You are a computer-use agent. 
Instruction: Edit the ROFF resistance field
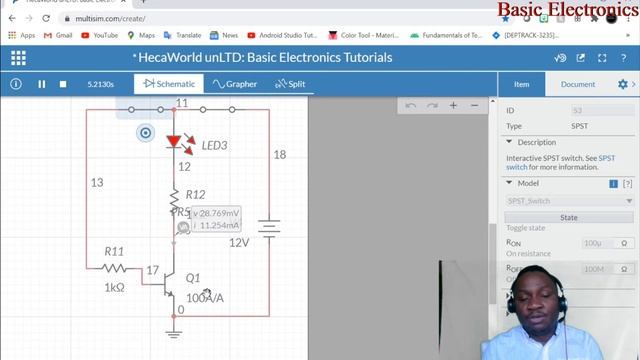(x=598, y=269)
